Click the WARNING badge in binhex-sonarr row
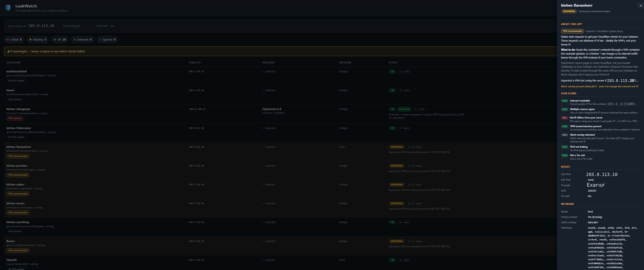The width and height of the screenshot is (644, 270). tap(396, 203)
